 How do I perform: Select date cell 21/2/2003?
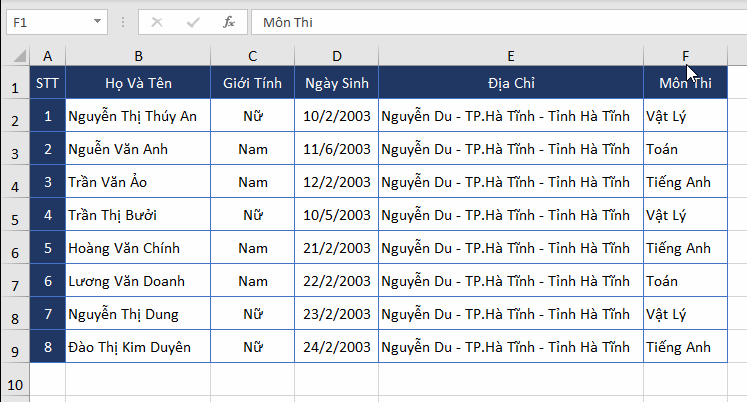tap(337, 248)
